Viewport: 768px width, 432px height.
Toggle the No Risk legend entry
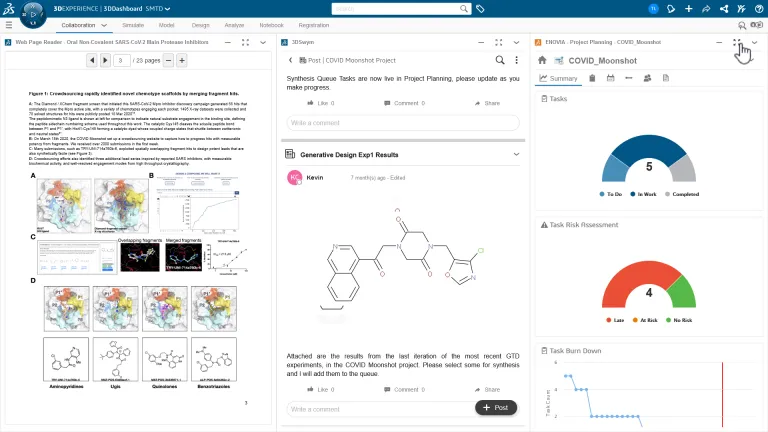pyautogui.click(x=679, y=320)
